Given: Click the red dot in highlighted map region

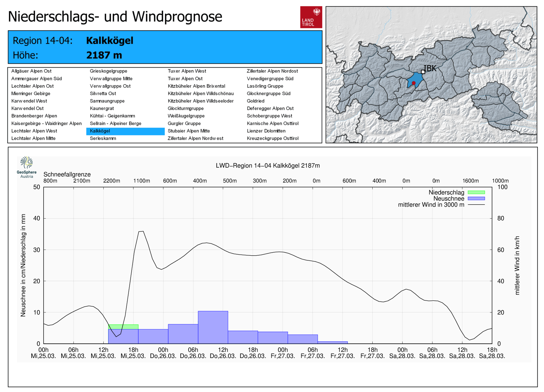Looking at the screenshot, I should [413, 83].
